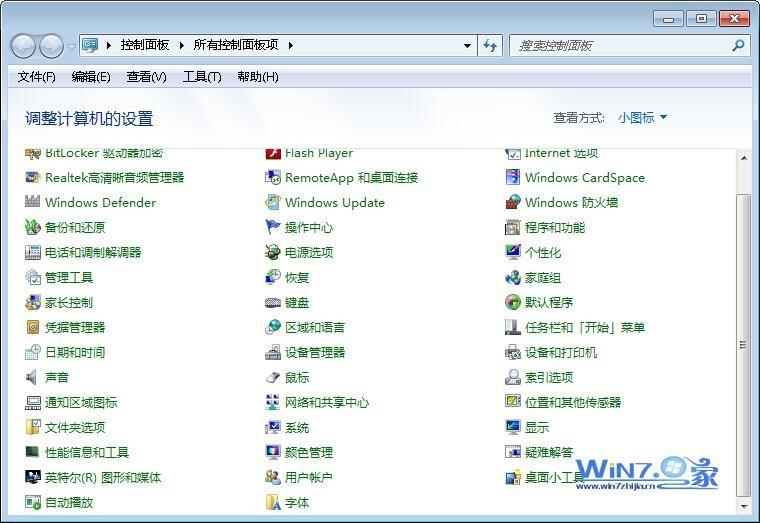Click the scrollbar down arrow
Viewport: 760px width, 523px height.
tap(744, 507)
